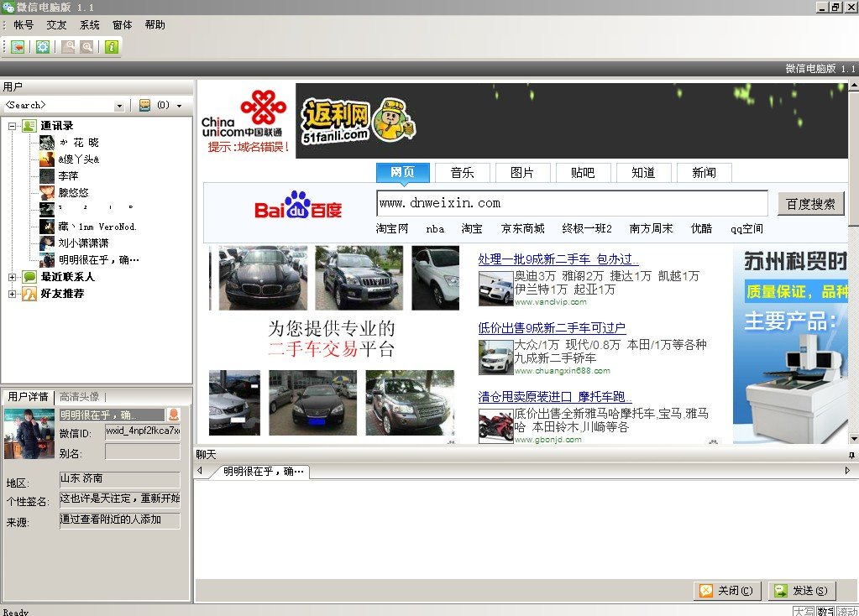Open the settings gear icon on the toolbar
859x616 pixels.
pos(44,47)
